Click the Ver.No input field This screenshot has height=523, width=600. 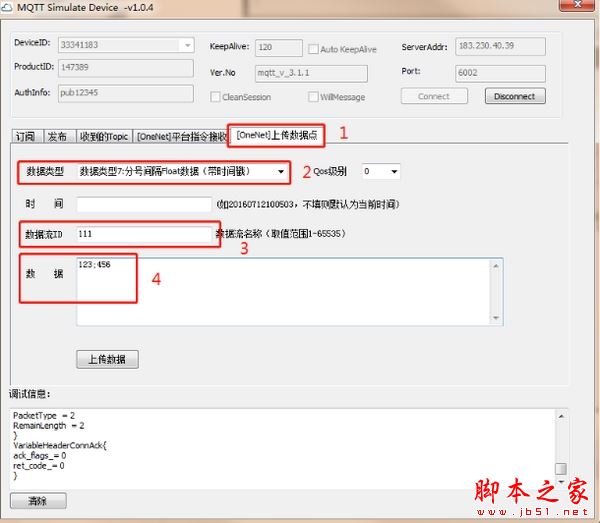click(x=311, y=73)
